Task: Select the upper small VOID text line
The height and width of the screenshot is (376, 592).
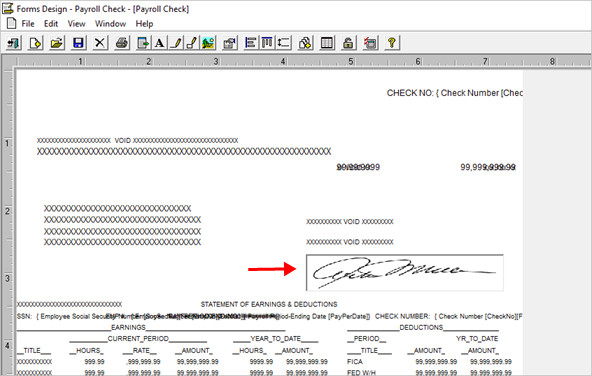Action: [x=137, y=140]
